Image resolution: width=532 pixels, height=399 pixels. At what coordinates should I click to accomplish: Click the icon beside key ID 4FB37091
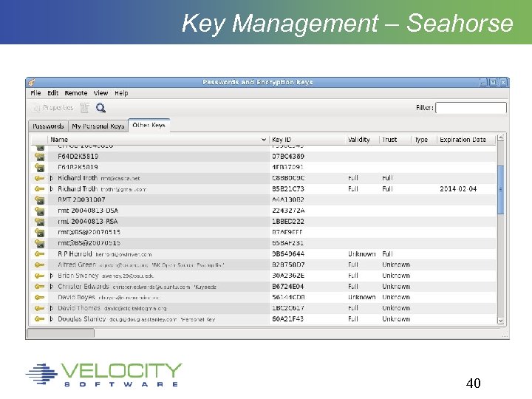tap(39, 167)
